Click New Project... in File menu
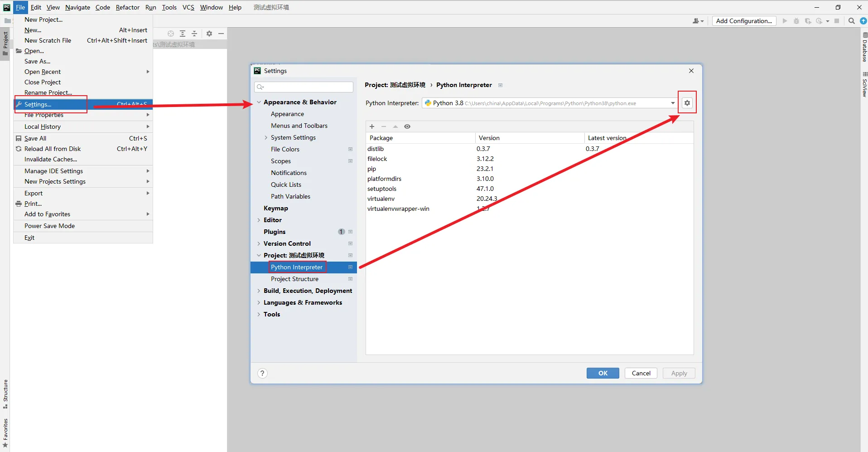The image size is (868, 452). (83, 19)
